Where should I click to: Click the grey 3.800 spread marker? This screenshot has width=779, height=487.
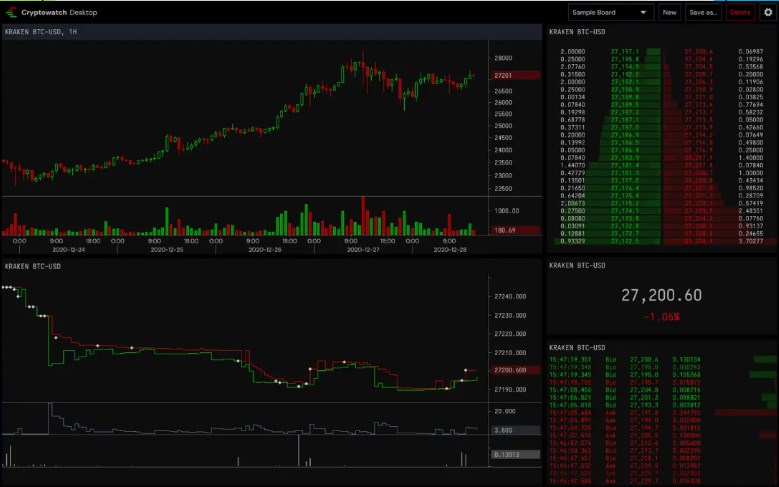coord(516,430)
